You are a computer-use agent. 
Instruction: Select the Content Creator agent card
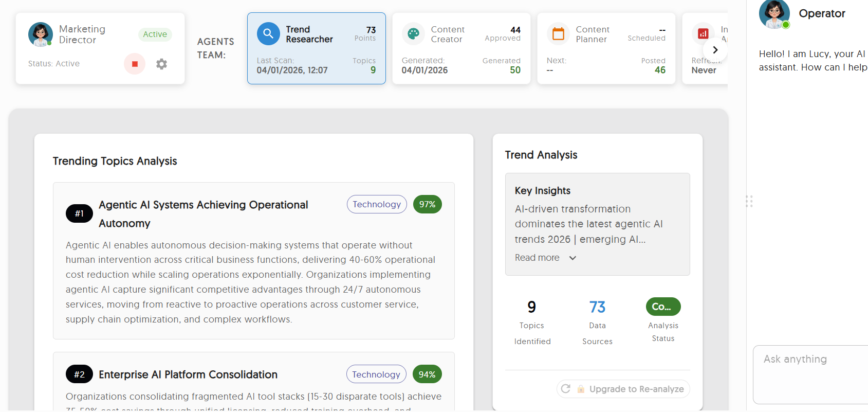point(461,49)
